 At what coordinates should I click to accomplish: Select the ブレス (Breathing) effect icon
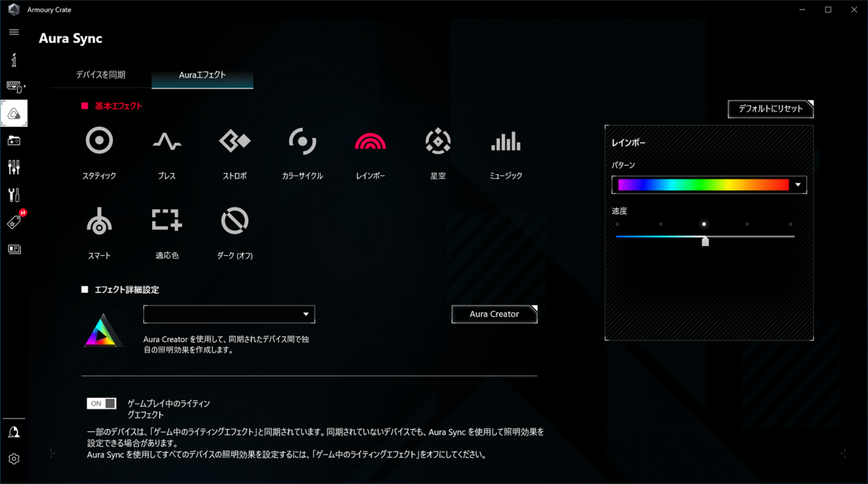(167, 142)
